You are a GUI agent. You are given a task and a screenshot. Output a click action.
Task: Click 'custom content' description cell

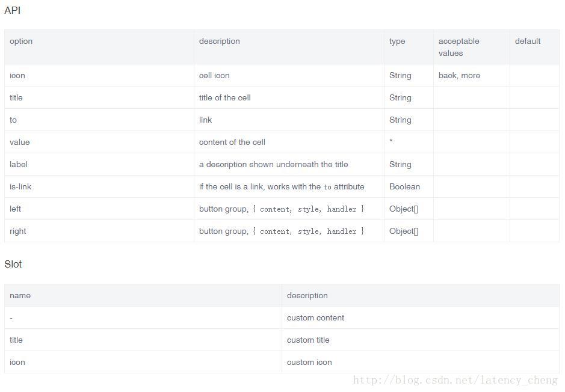point(315,318)
